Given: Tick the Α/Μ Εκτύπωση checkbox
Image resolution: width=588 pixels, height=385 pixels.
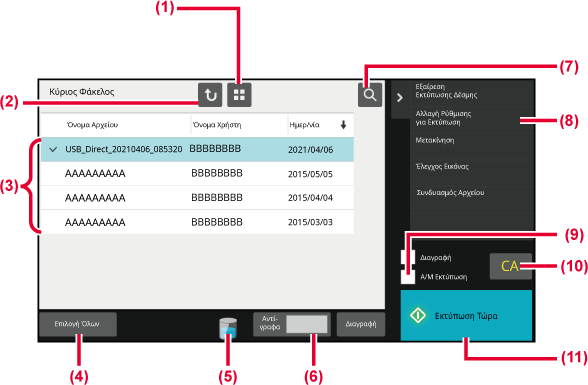Looking at the screenshot, I should (x=408, y=277).
